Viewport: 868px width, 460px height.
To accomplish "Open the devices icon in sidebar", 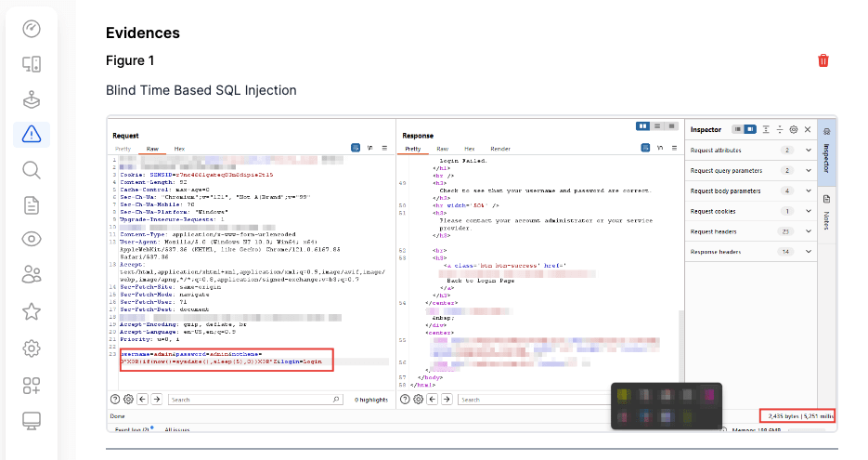I will point(32,64).
